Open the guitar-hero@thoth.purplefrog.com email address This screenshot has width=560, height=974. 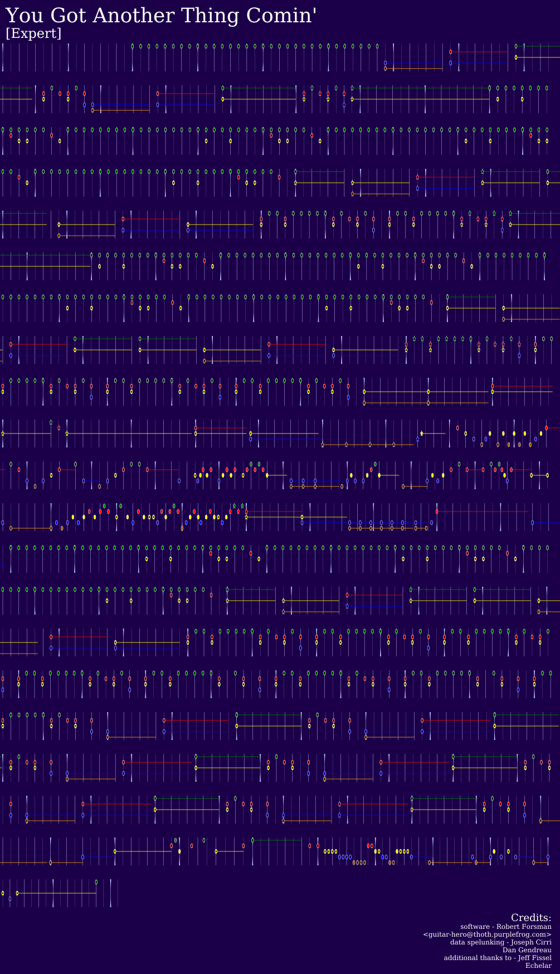point(487,934)
